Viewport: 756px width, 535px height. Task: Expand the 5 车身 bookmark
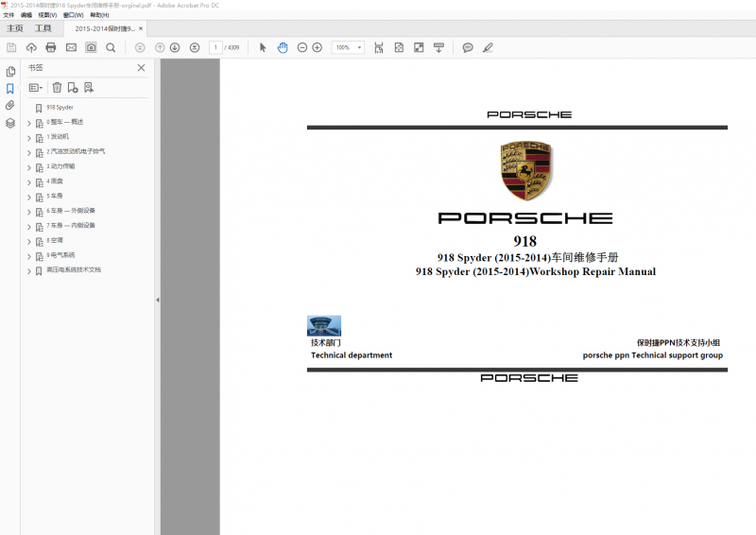point(29,198)
